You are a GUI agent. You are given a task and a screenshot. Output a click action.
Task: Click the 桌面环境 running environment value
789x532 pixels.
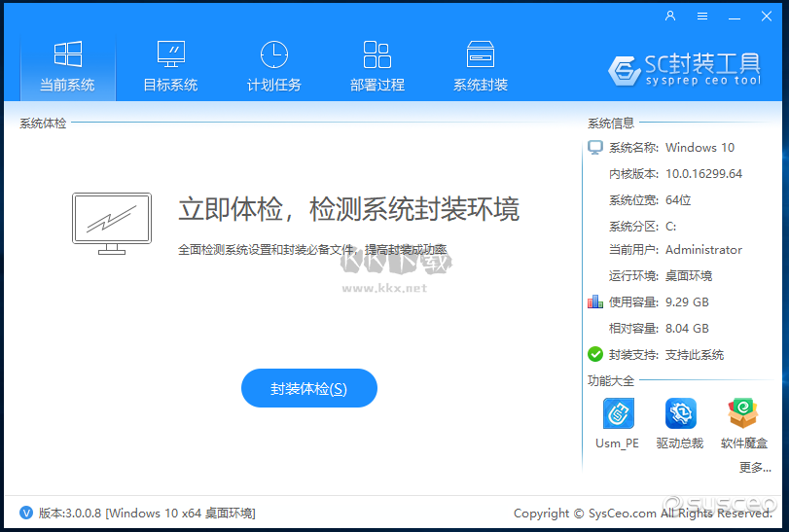(689, 275)
